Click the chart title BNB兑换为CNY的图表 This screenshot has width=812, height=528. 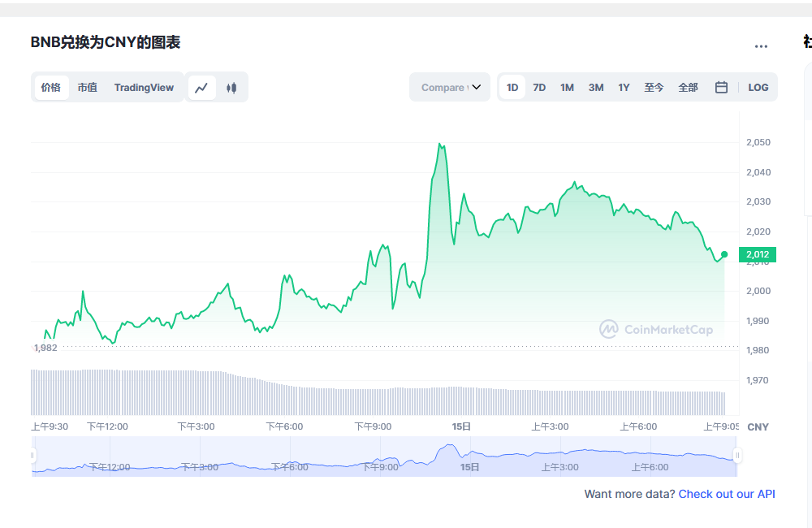click(105, 42)
